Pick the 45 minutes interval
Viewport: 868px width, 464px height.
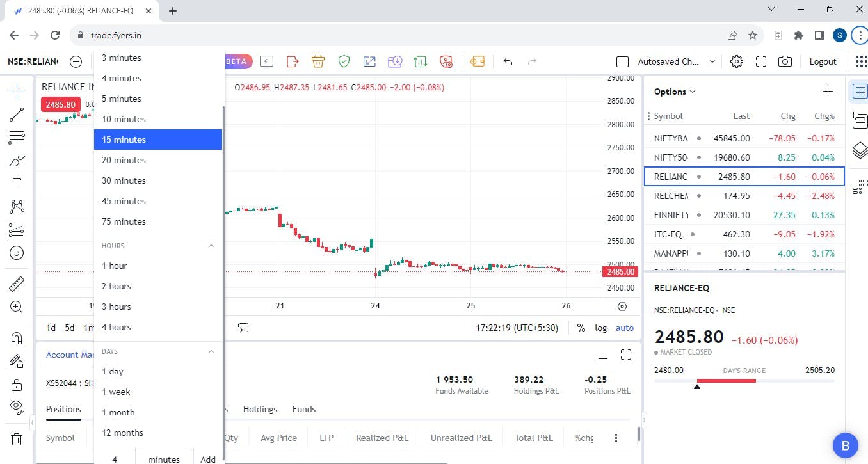click(x=158, y=201)
